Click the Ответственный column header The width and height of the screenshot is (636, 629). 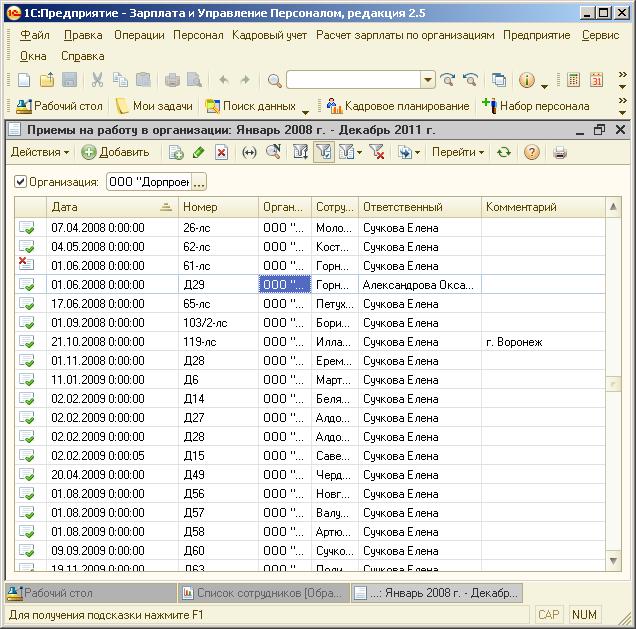tap(420, 207)
